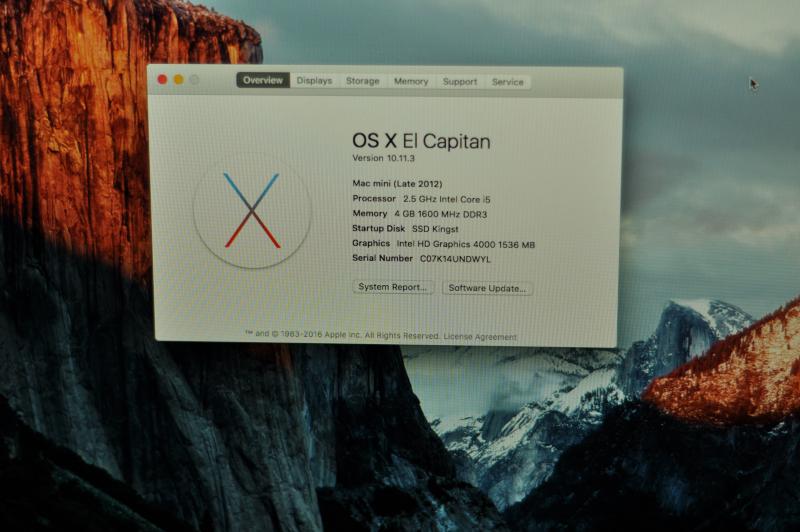Minimize window with the yellow button
Image resolution: width=800 pixels, height=532 pixels.
179,80
